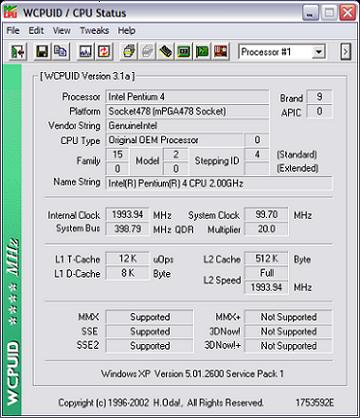Viewport: 360px width, 418px height.
Task: Click the SSE2 'Supported' field
Action: 149,346
